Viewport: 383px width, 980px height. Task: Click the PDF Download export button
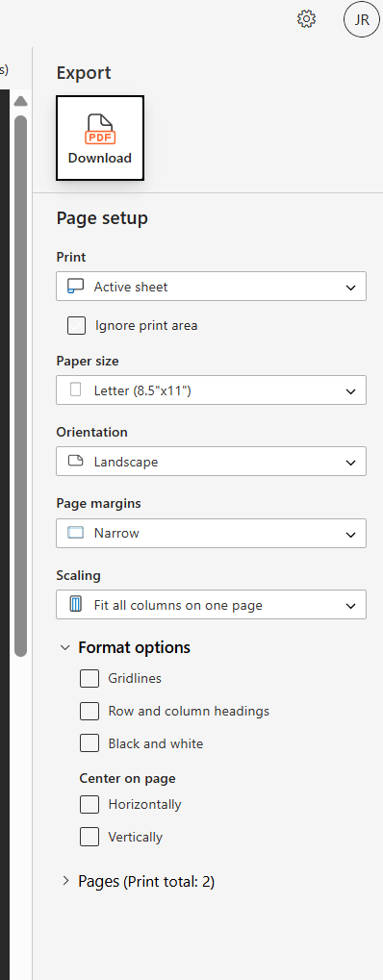100,138
